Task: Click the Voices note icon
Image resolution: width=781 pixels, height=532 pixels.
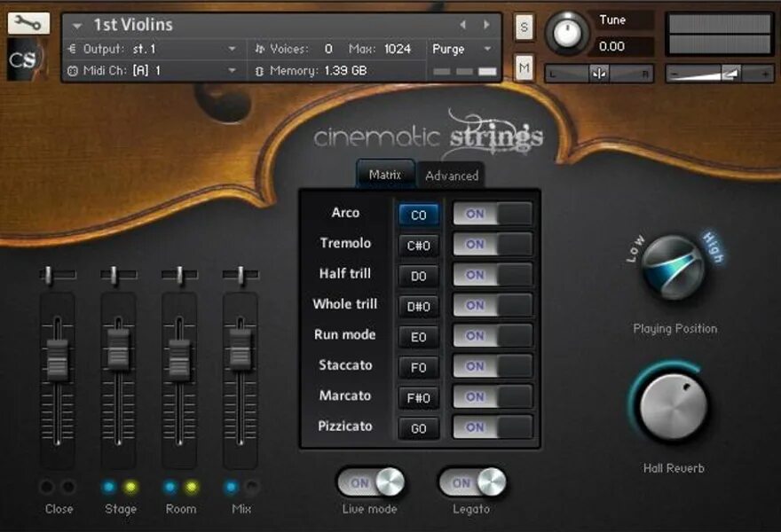Action: pos(259,49)
